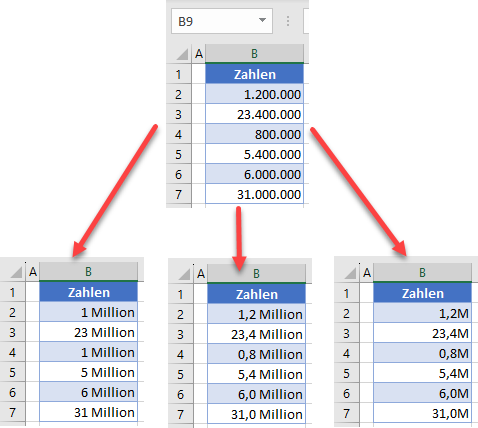
Task: Select the cell with 5,4 Million
Action: (x=256, y=374)
